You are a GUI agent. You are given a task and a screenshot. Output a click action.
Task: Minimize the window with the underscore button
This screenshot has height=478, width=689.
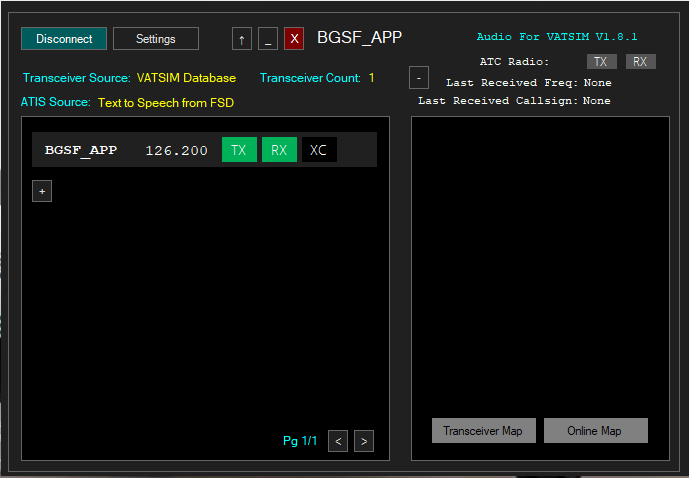click(268, 39)
